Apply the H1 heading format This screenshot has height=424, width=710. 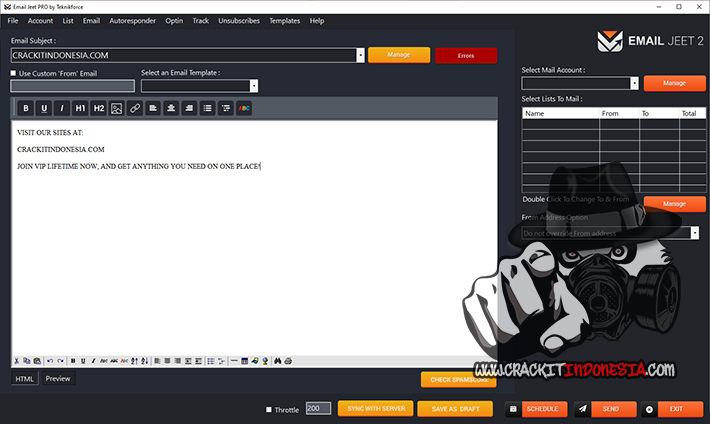pyautogui.click(x=80, y=108)
